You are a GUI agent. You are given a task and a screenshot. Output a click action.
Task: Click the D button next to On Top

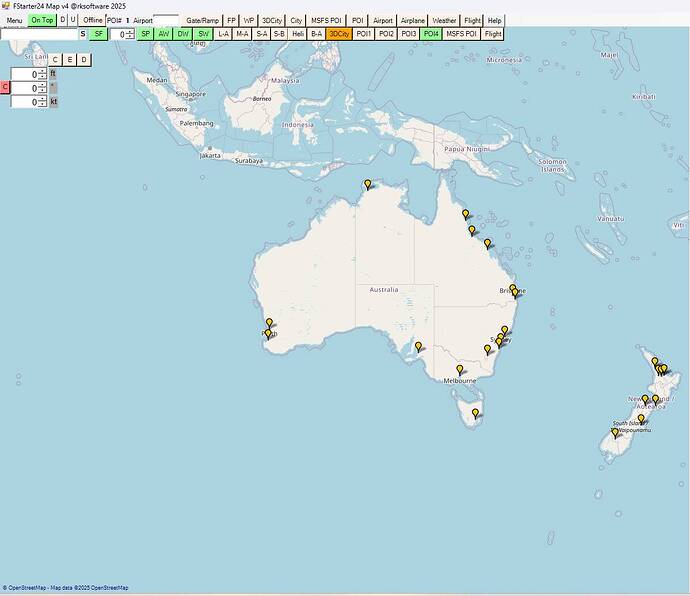[x=62, y=20]
